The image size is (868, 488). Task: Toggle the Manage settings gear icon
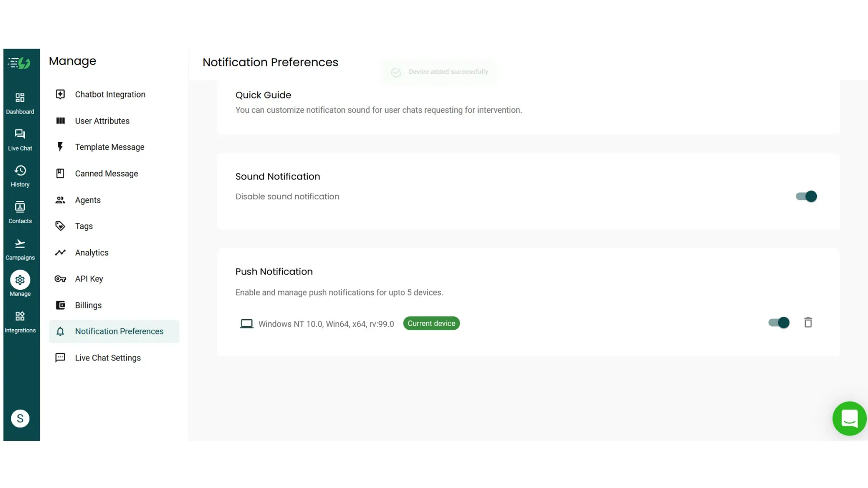tap(20, 280)
